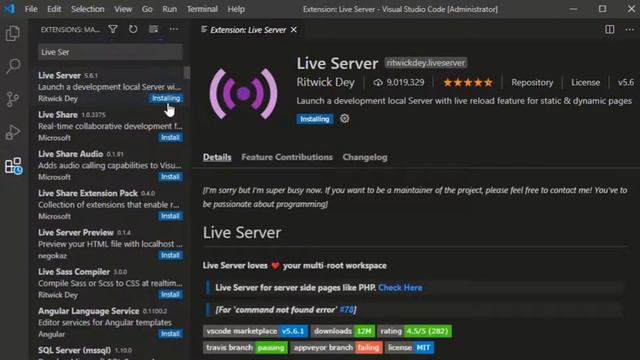Select Live Server in extensions list
The height and width of the screenshot is (360, 640).
[110, 87]
